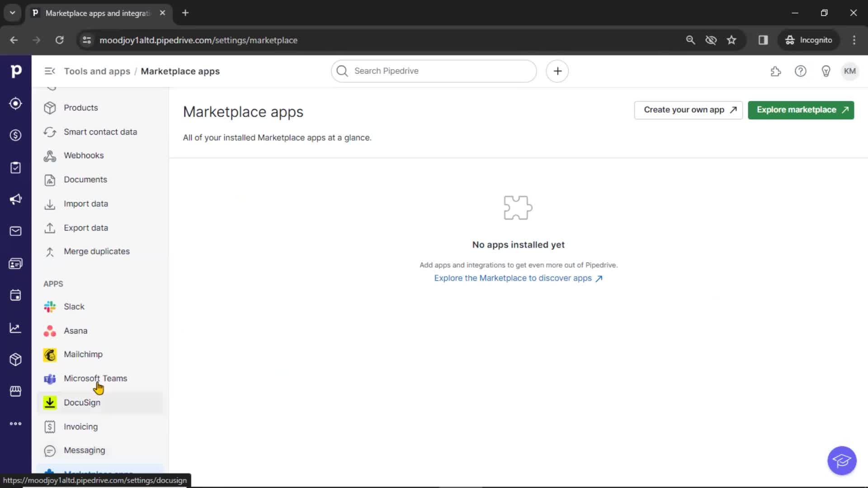Image resolution: width=868 pixels, height=488 pixels.
Task: Open the KM account avatar menu
Action: pos(850,71)
